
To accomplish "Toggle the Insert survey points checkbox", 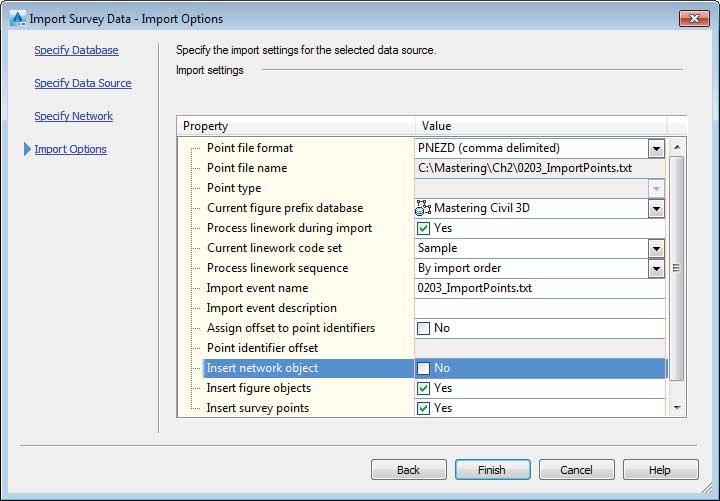I will pyautogui.click(x=423, y=408).
